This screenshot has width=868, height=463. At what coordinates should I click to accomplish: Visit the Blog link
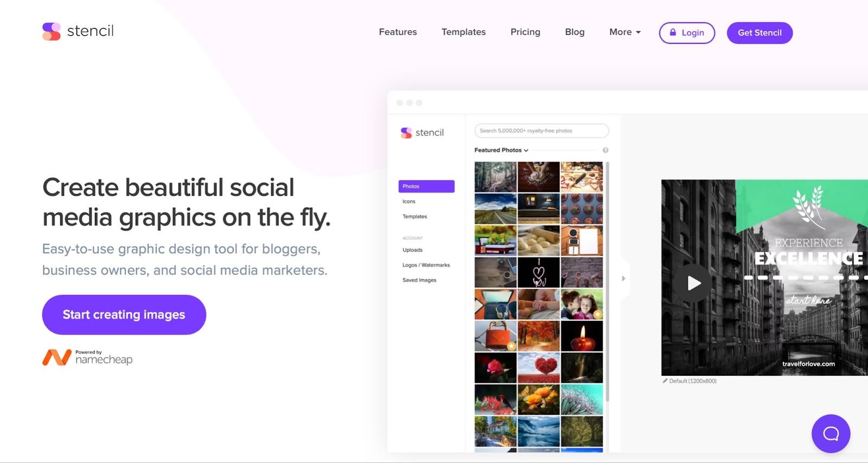[575, 32]
